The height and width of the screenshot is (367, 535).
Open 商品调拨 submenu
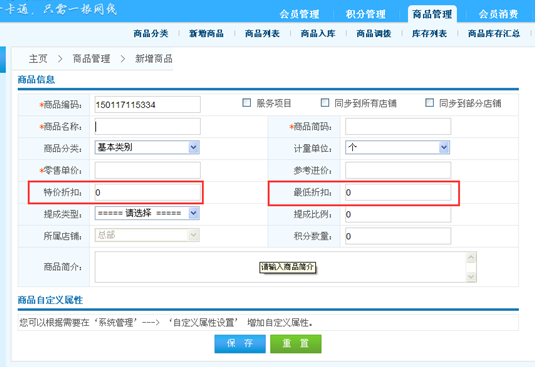pos(374,33)
